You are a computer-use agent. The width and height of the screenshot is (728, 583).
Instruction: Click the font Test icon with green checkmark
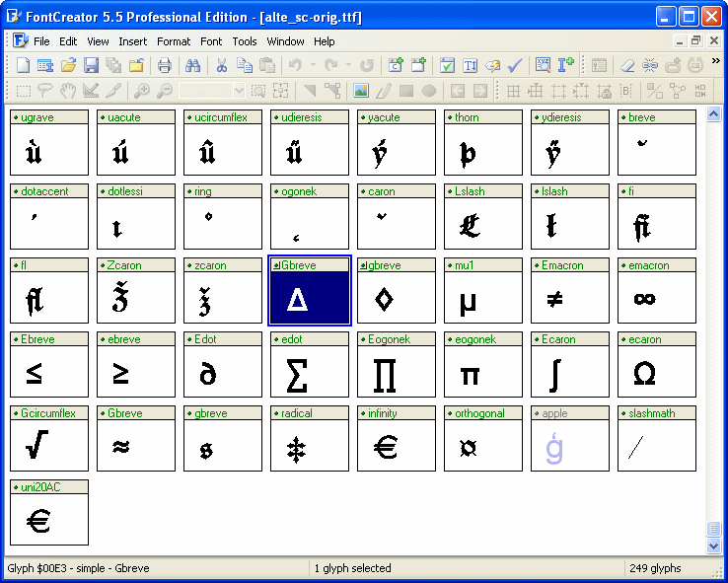pos(447,65)
